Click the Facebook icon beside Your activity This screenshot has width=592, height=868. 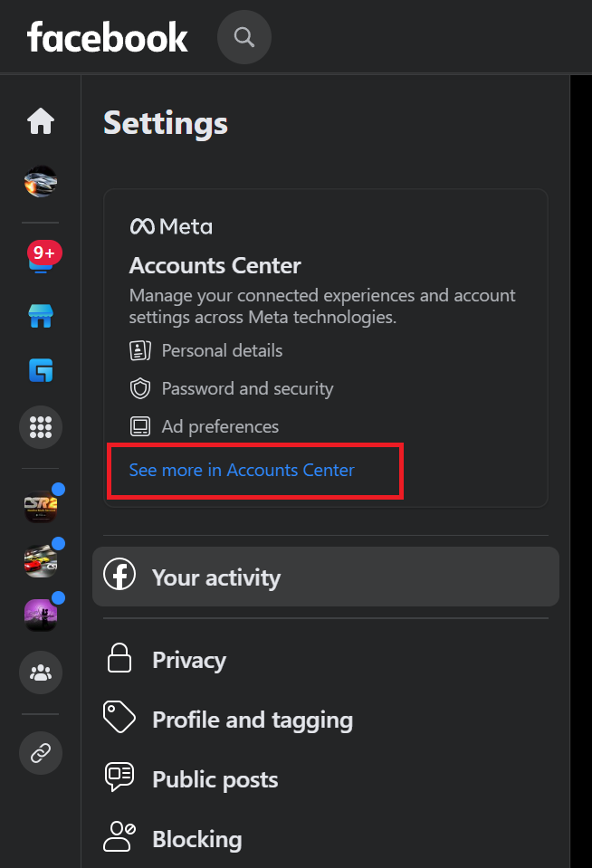point(119,574)
